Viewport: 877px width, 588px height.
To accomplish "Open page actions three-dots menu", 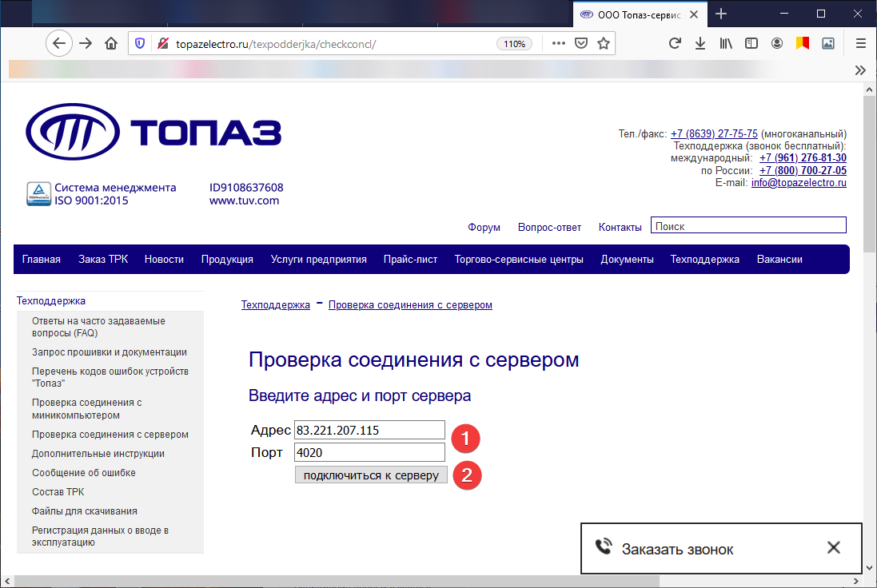I will click(x=558, y=44).
